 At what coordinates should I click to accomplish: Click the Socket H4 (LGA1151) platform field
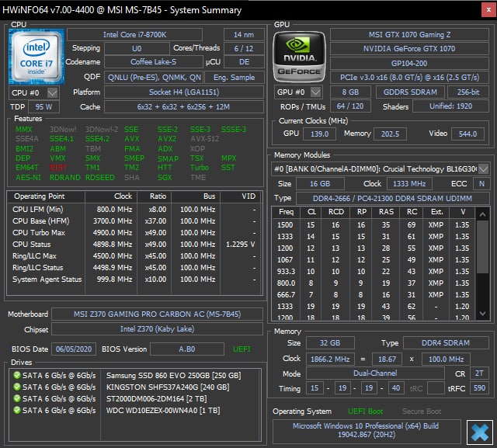point(184,92)
